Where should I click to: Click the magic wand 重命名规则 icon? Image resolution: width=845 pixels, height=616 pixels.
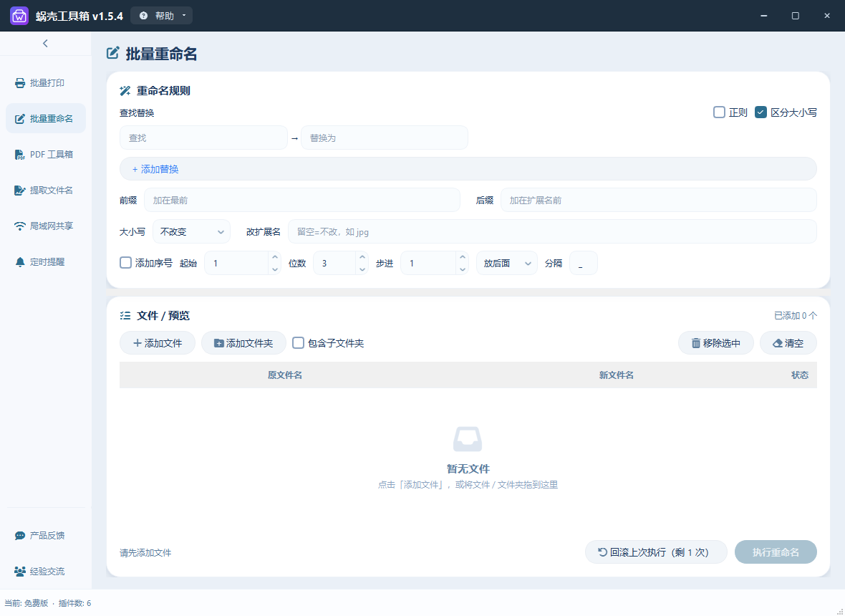click(125, 90)
